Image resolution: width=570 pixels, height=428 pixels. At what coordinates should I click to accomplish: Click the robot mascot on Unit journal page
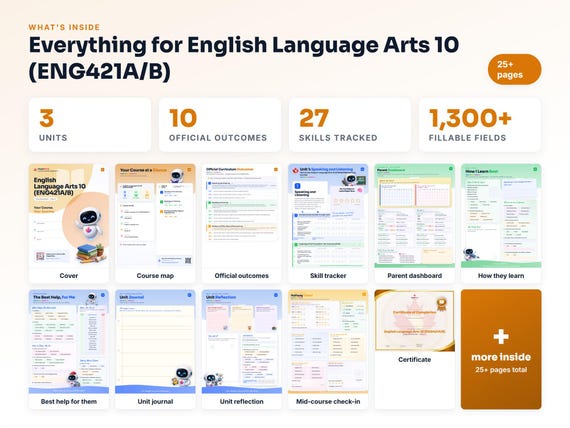[x=182, y=377]
